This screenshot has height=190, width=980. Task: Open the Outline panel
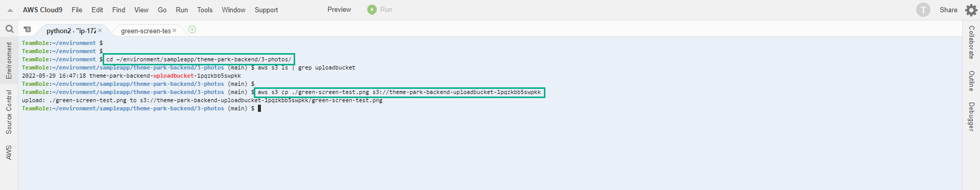971,81
